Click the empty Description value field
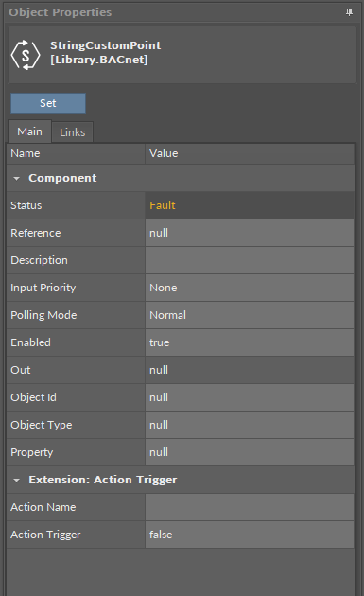 250,260
